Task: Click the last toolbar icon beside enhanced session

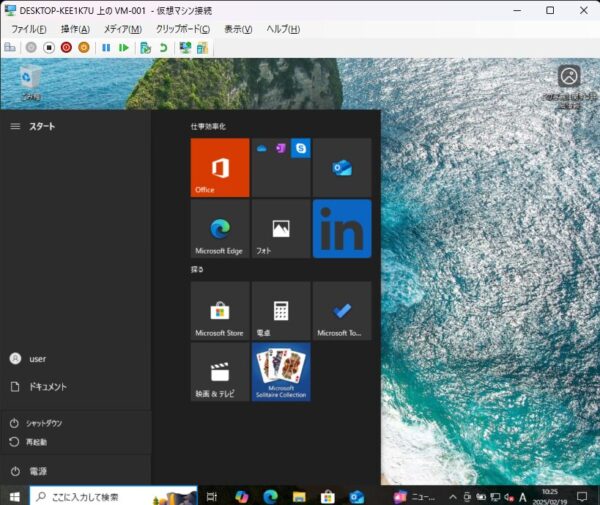Action: click(202, 47)
